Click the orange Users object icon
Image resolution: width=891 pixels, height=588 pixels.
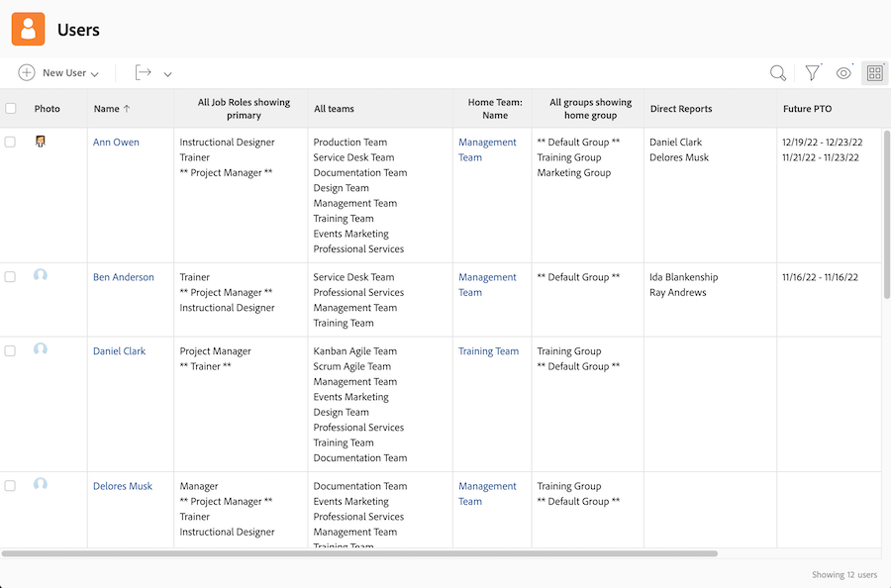point(29,29)
